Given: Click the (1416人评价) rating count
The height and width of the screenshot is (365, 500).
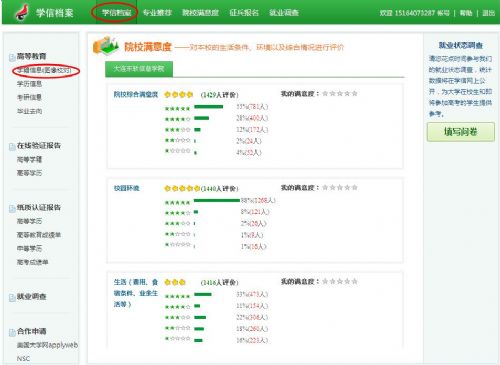Looking at the screenshot, I should 220,283.
